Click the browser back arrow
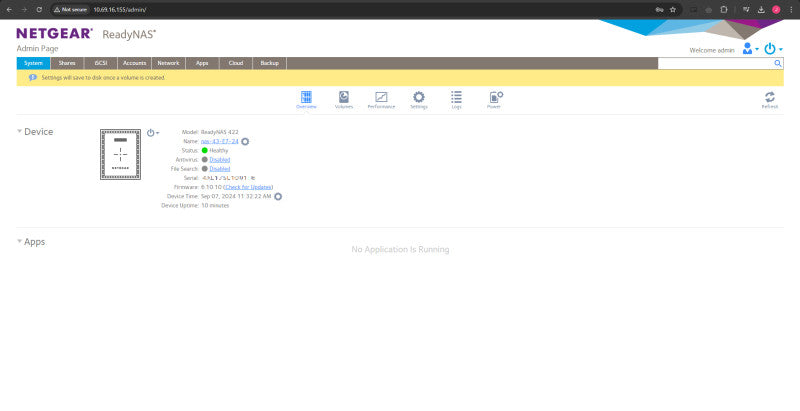Viewport: 800px width, 411px height. pyautogui.click(x=9, y=10)
